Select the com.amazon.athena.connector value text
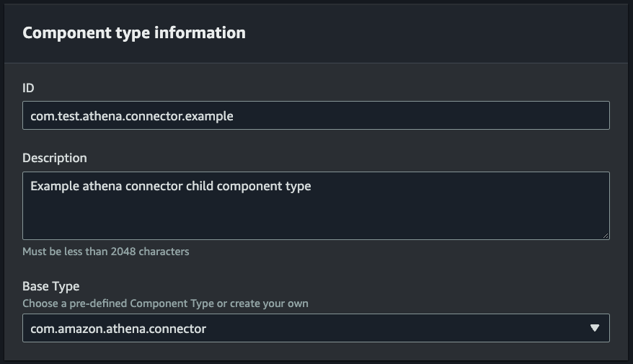 click(x=118, y=329)
